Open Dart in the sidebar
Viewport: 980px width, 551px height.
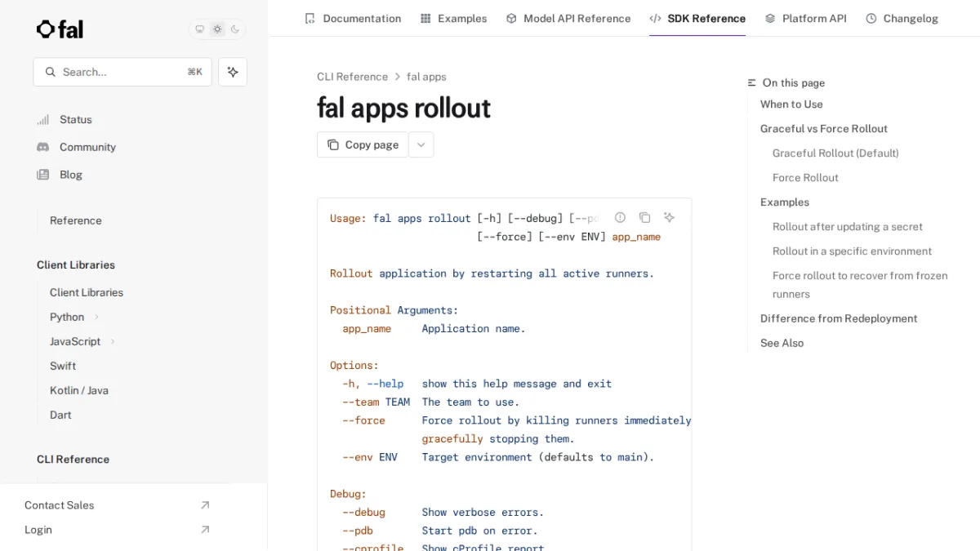[60, 415]
